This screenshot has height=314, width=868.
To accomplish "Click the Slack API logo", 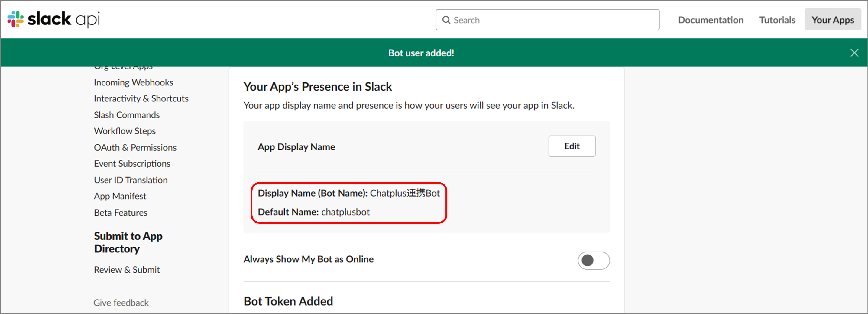I will tap(53, 19).
